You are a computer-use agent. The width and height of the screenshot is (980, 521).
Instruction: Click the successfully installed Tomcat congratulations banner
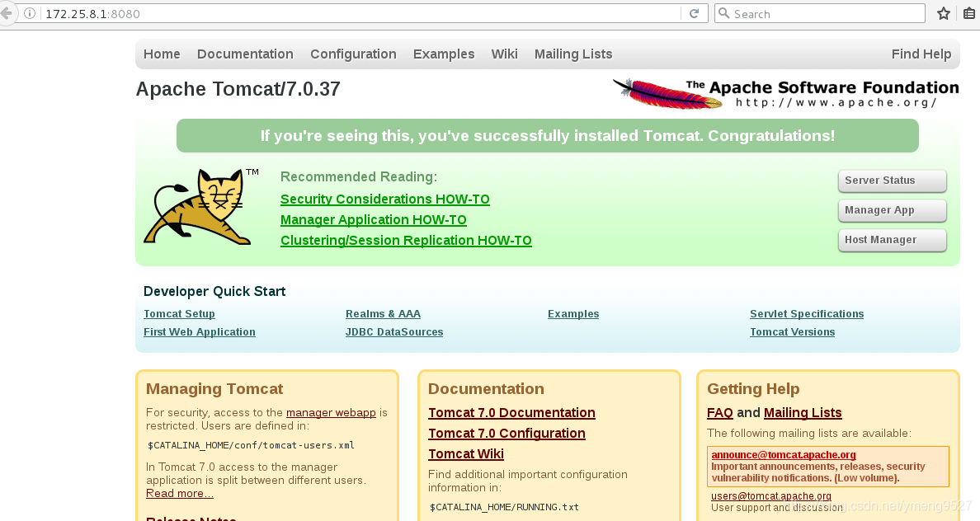pos(548,135)
